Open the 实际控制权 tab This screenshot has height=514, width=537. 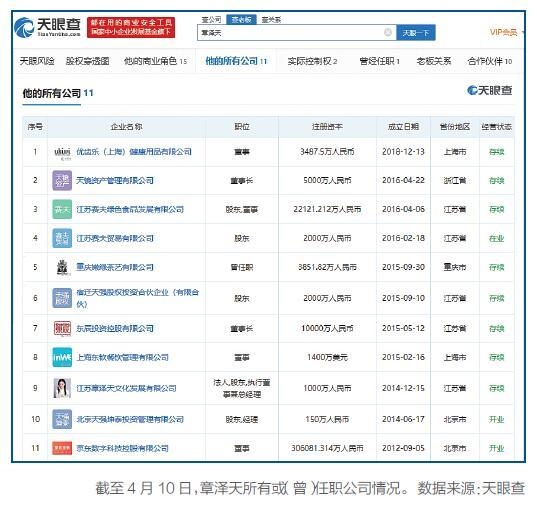pos(312,61)
